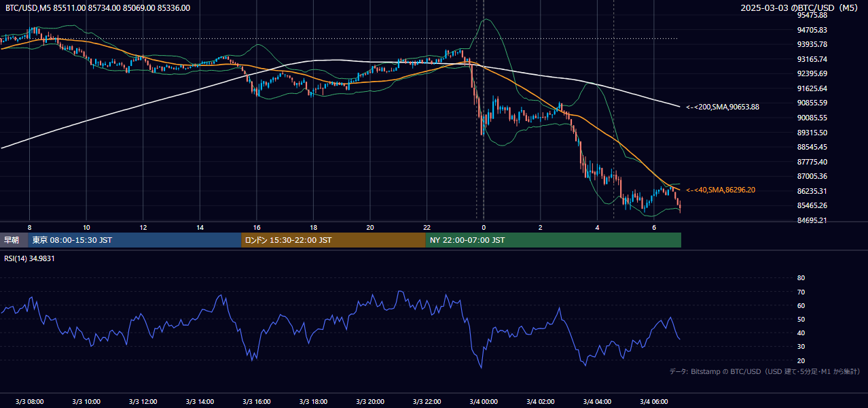The height and width of the screenshot is (408, 868).
Task: Click the 3/3 14:00 time label
Action: pyautogui.click(x=200, y=402)
